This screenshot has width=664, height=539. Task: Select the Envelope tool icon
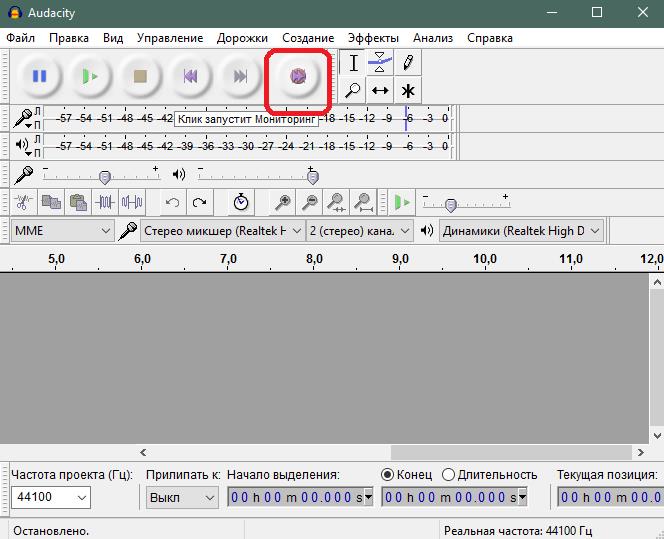point(380,63)
